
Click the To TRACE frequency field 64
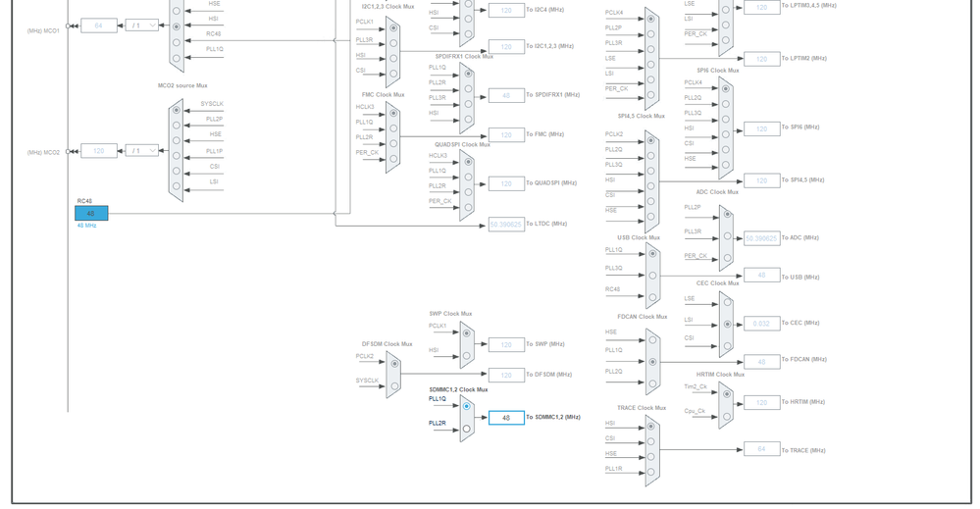(x=762, y=449)
